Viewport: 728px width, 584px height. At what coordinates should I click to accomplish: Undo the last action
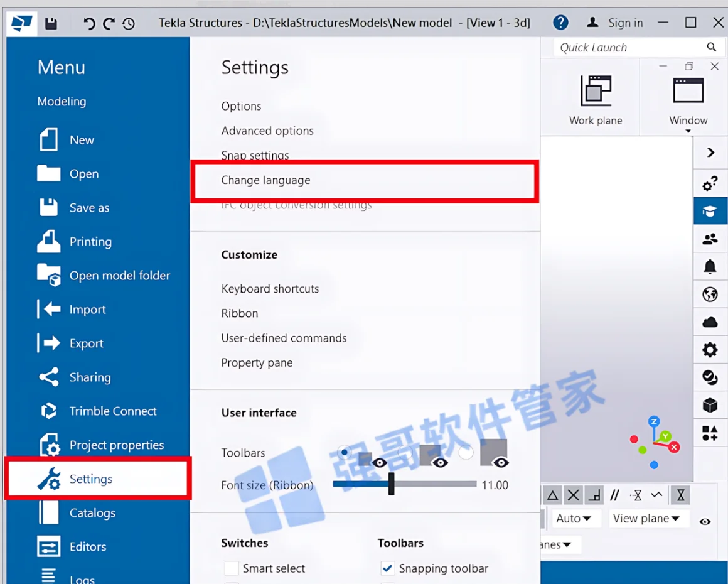click(89, 23)
